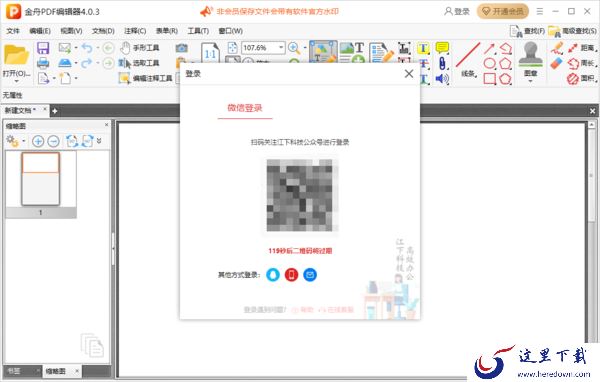Image resolution: width=600 pixels, height=382 pixels.
Task: Switch to the 微信登录 tab
Action: coord(245,108)
